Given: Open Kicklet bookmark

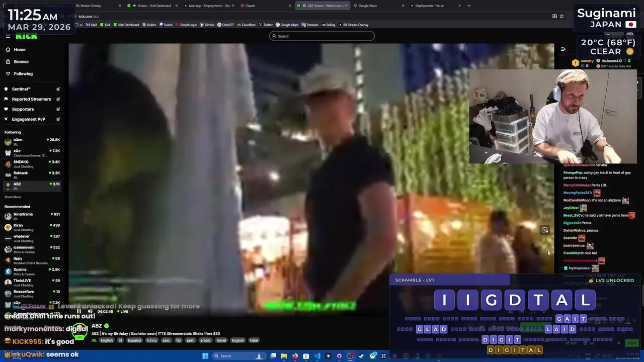Looking at the screenshot, I should pyautogui.click(x=149, y=25).
